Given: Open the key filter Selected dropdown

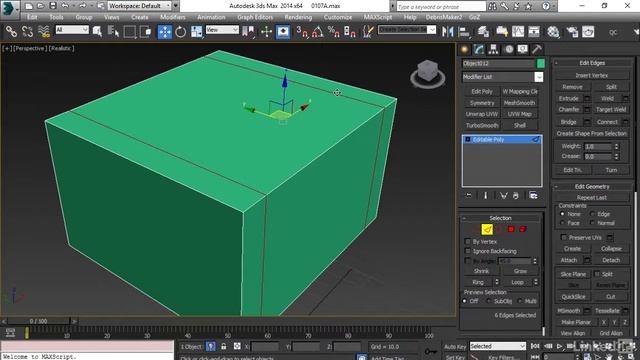Looking at the screenshot, I should pos(498,346).
